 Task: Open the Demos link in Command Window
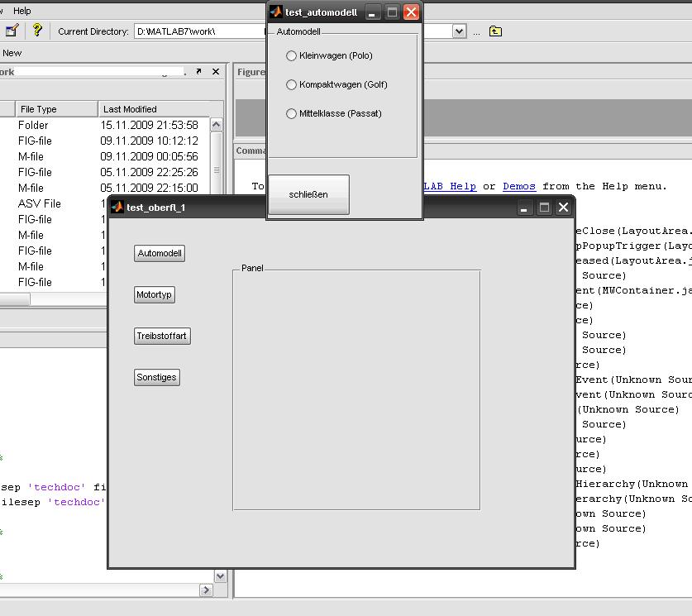point(518,186)
